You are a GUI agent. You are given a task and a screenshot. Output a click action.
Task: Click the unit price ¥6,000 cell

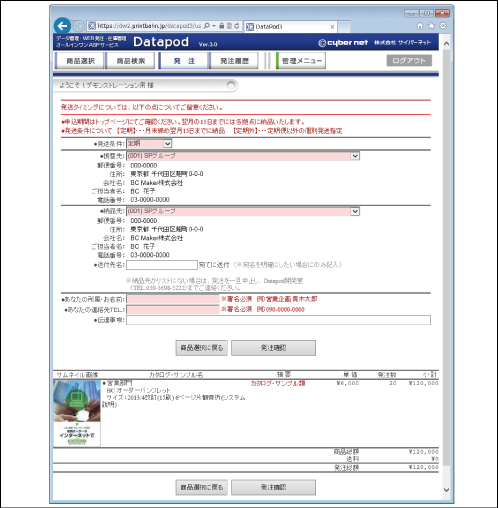348,383
